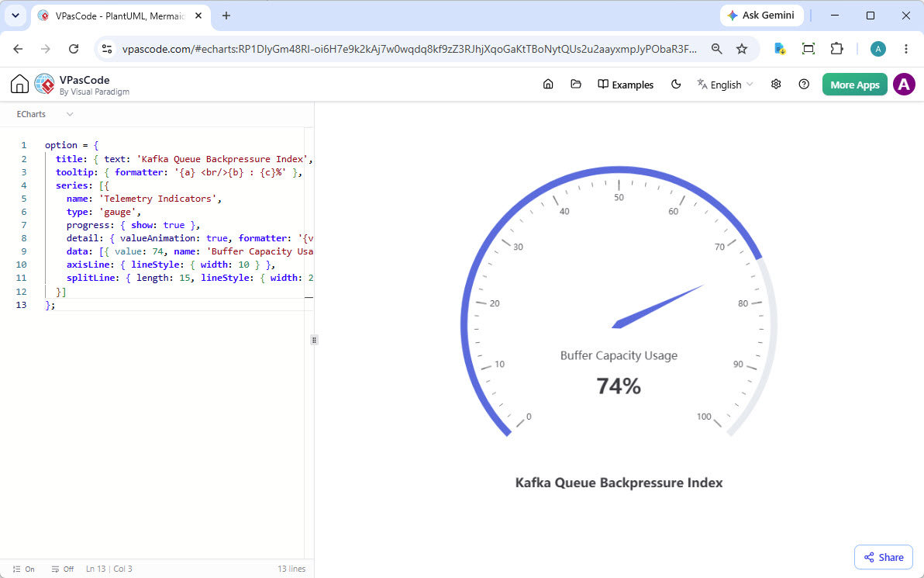Open the browser extensions puzzle icon
This screenshot has width=924, height=578.
tap(836, 49)
